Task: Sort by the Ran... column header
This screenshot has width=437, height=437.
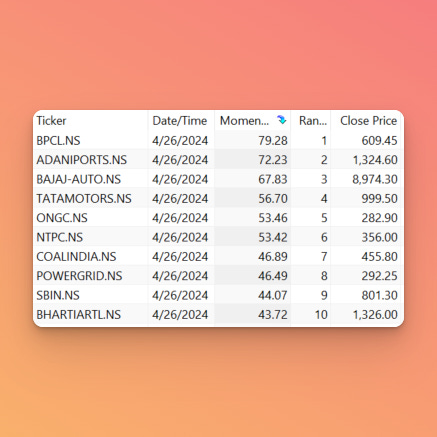Action: click(x=313, y=121)
